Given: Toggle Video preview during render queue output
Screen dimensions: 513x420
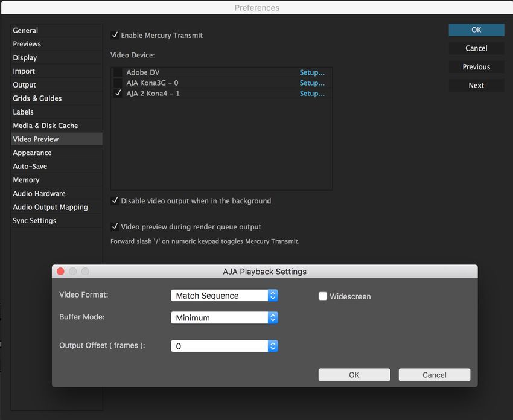Looking at the screenshot, I should tap(115, 226).
